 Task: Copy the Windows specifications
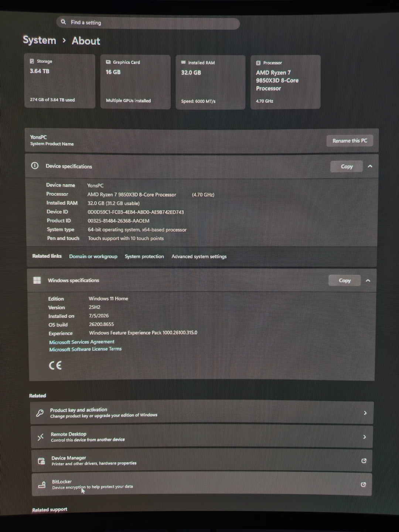click(x=345, y=280)
